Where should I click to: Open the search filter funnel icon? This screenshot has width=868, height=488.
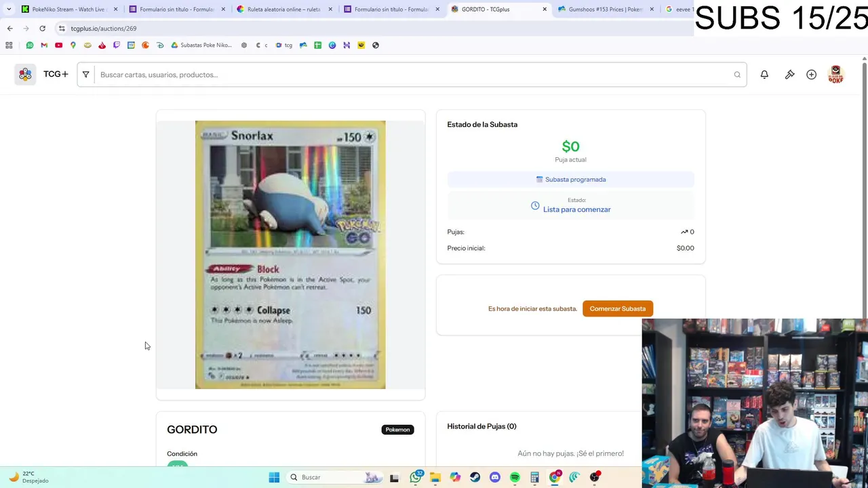tap(85, 75)
